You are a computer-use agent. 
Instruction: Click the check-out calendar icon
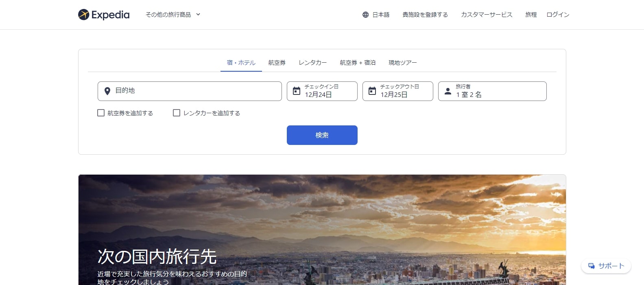[372, 91]
